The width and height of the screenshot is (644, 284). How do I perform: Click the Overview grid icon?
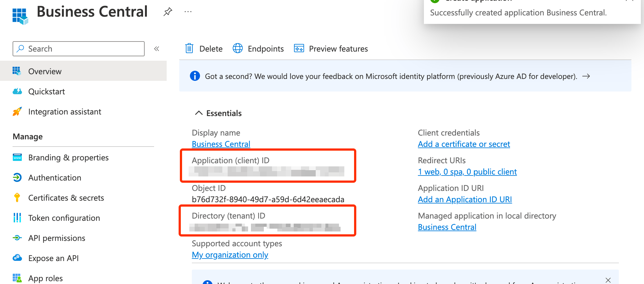coord(17,71)
